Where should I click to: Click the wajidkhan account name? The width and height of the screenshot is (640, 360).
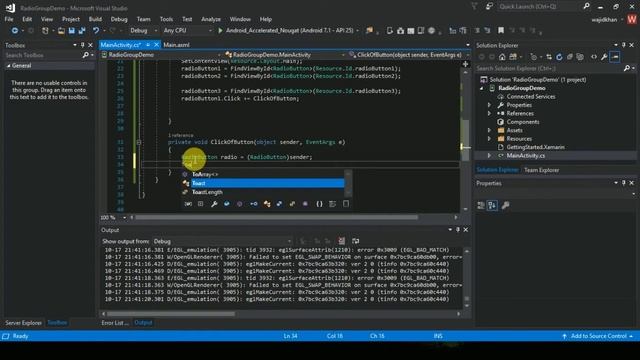click(604, 19)
